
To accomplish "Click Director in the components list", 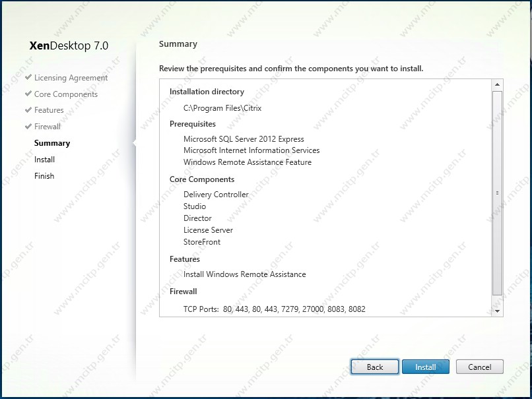I will point(197,218).
